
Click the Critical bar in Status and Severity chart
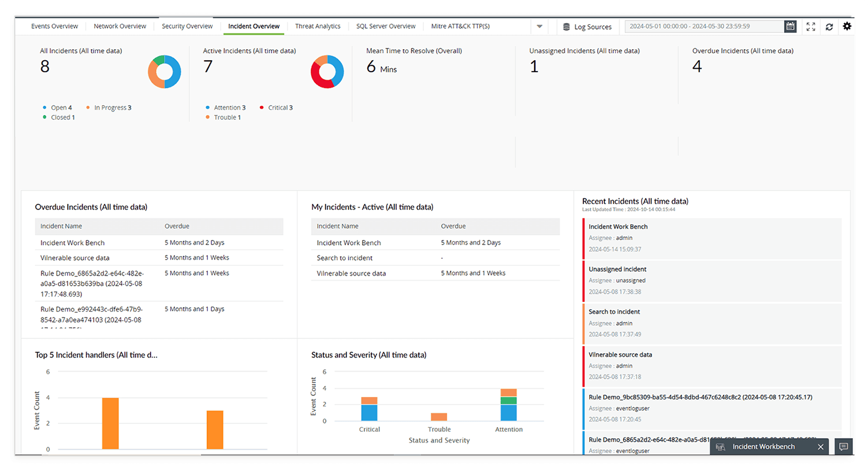(369, 409)
